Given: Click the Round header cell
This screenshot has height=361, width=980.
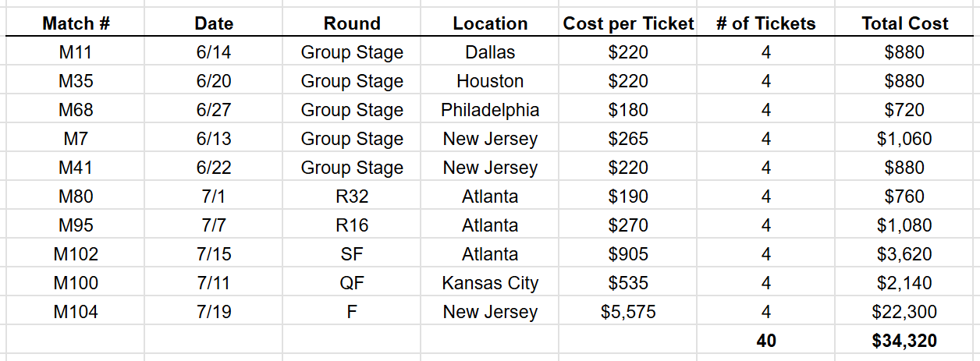Looking at the screenshot, I should click(352, 23).
